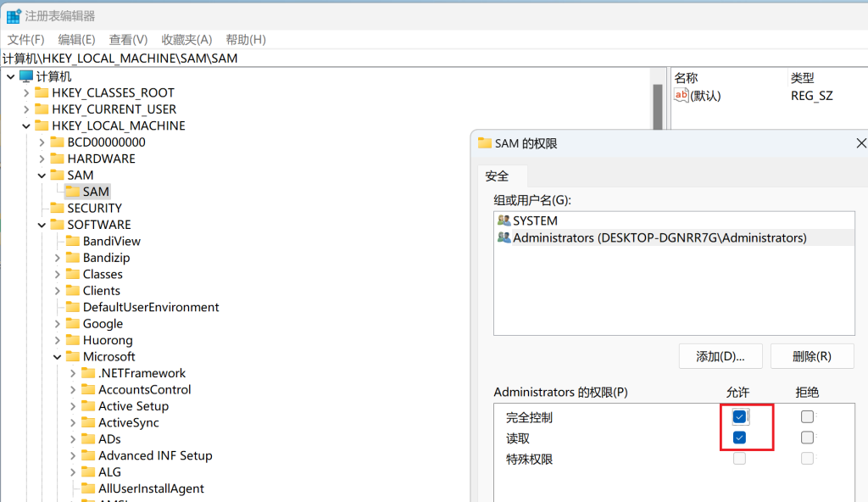Click the BandiView folder icon
The width and height of the screenshot is (868, 502).
tap(73, 241)
